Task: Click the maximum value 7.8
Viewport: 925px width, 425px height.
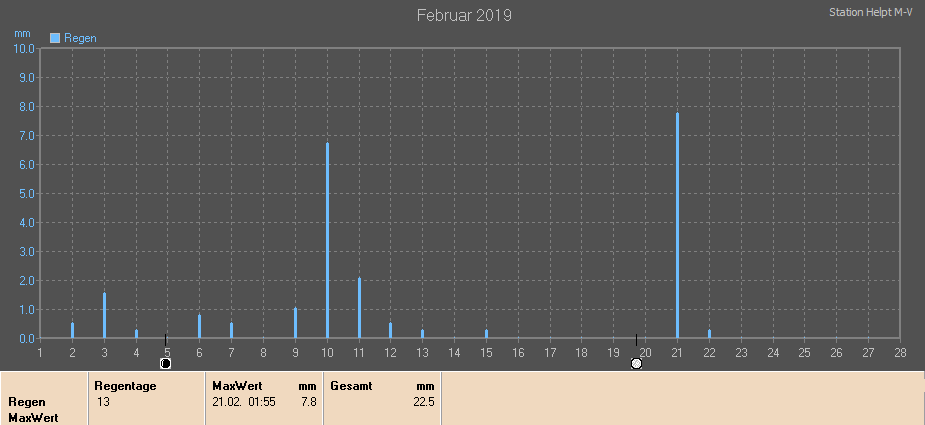Action: coord(309,402)
